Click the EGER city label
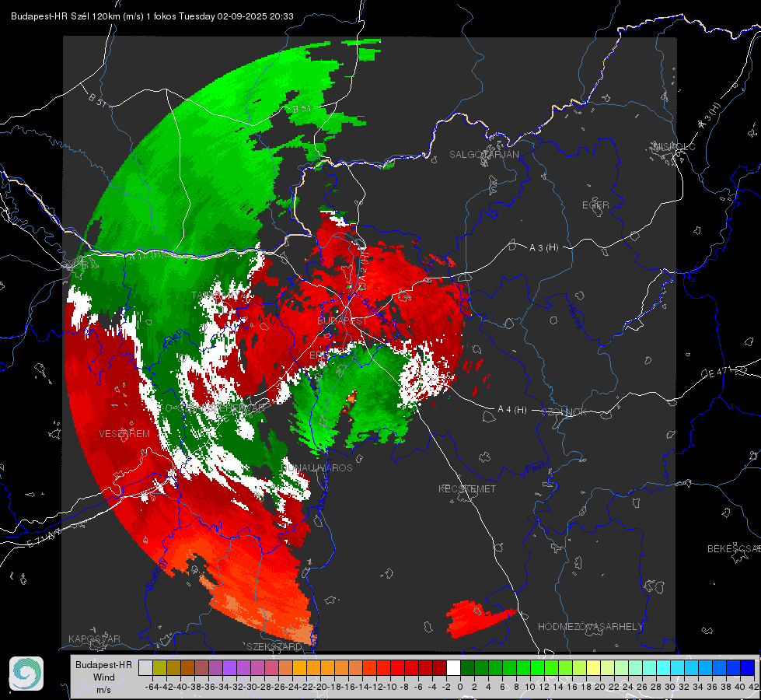 click(x=595, y=205)
